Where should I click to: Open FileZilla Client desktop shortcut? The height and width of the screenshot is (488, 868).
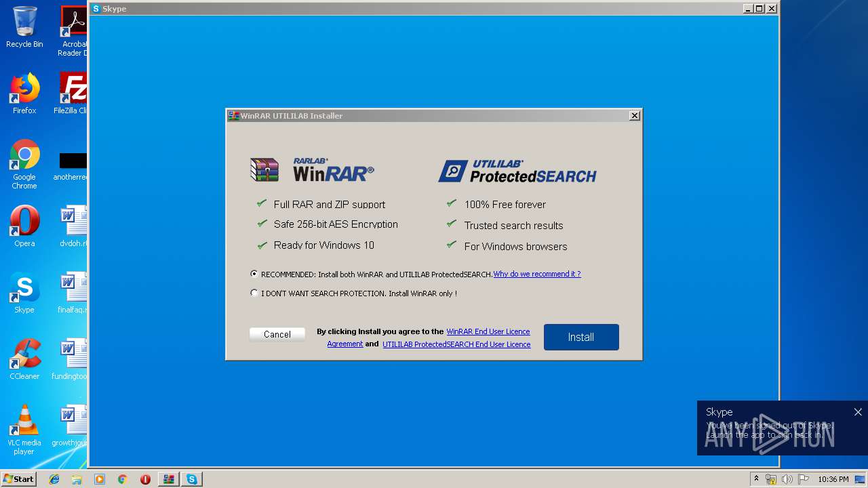tap(72, 94)
